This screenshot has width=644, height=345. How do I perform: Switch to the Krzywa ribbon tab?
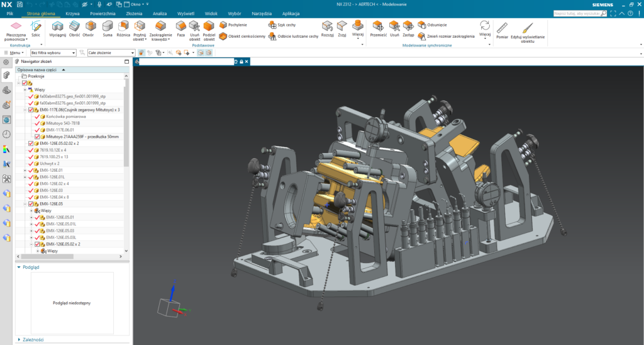click(72, 14)
